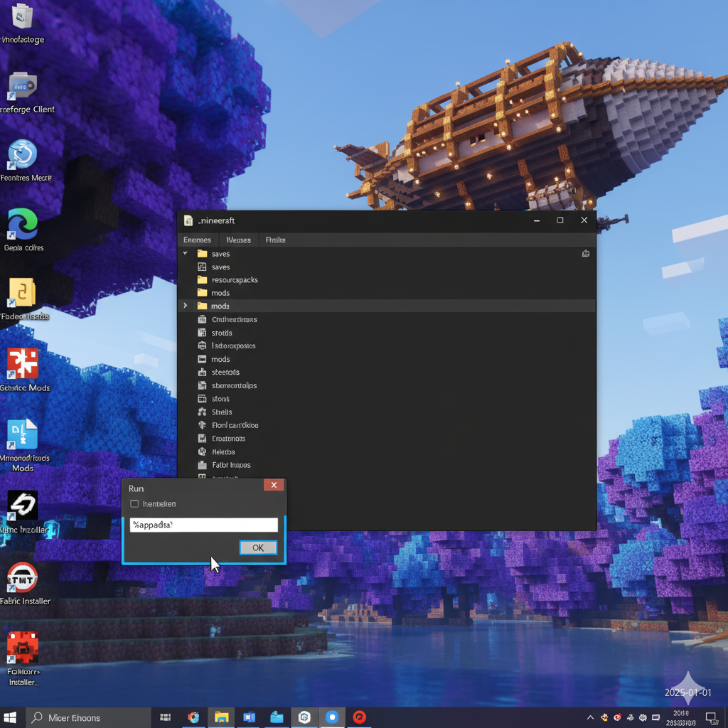Viewport: 728px width, 728px height.
Task: Switch to the Weoses tab
Action: pyautogui.click(x=238, y=240)
